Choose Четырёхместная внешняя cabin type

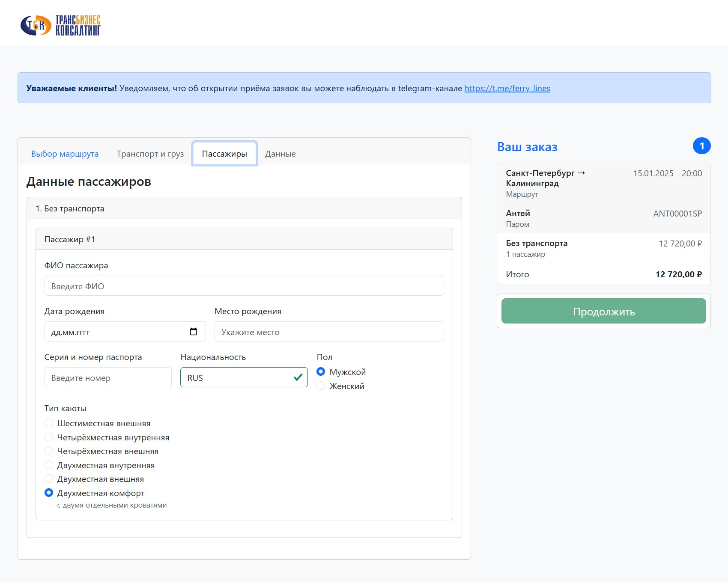(x=49, y=451)
